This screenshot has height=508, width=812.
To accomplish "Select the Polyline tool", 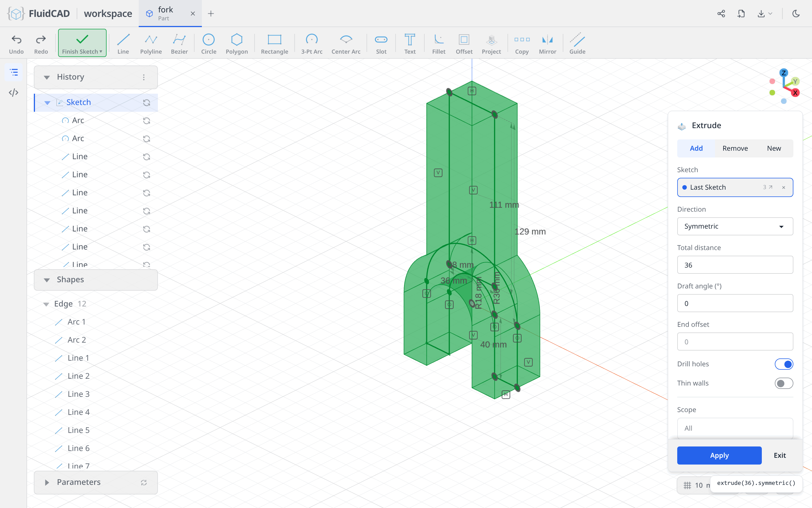I will (151, 44).
